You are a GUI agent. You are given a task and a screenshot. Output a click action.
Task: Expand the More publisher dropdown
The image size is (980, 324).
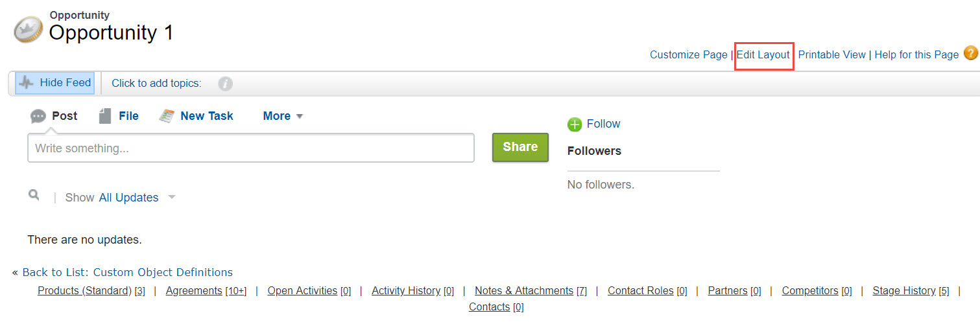coord(283,116)
